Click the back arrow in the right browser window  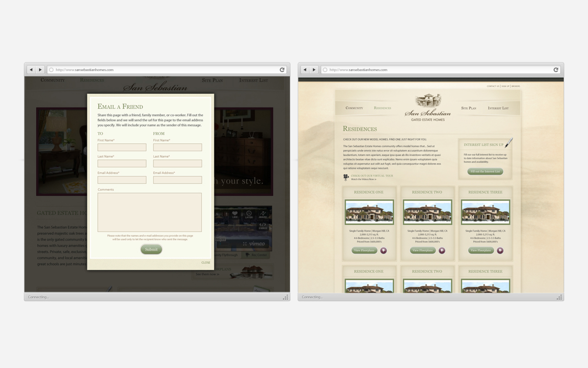(305, 70)
